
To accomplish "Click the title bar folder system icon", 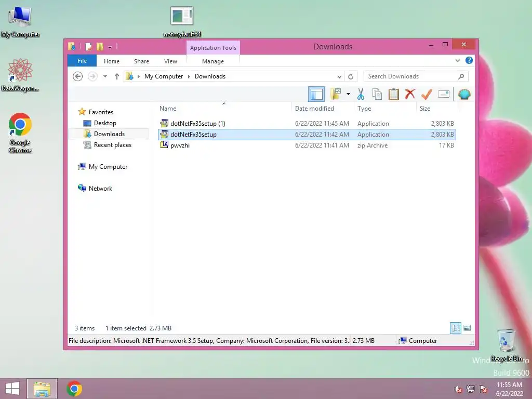I will pyautogui.click(x=72, y=46).
